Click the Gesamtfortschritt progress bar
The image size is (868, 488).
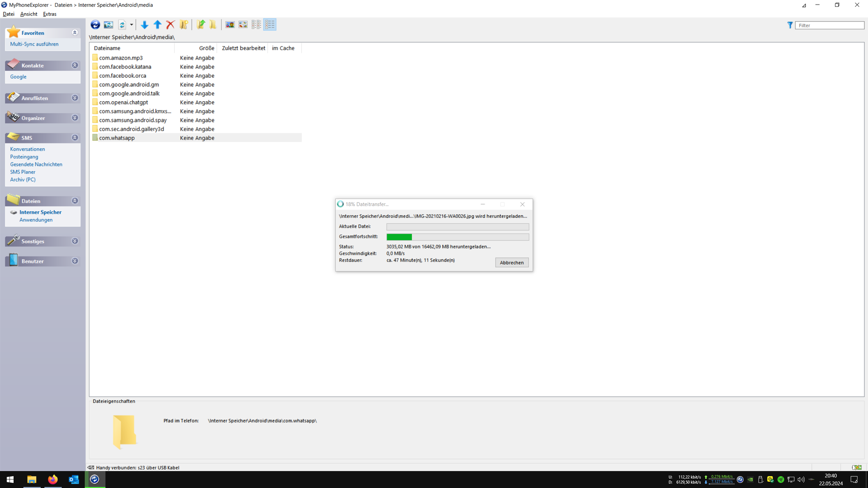[458, 237]
